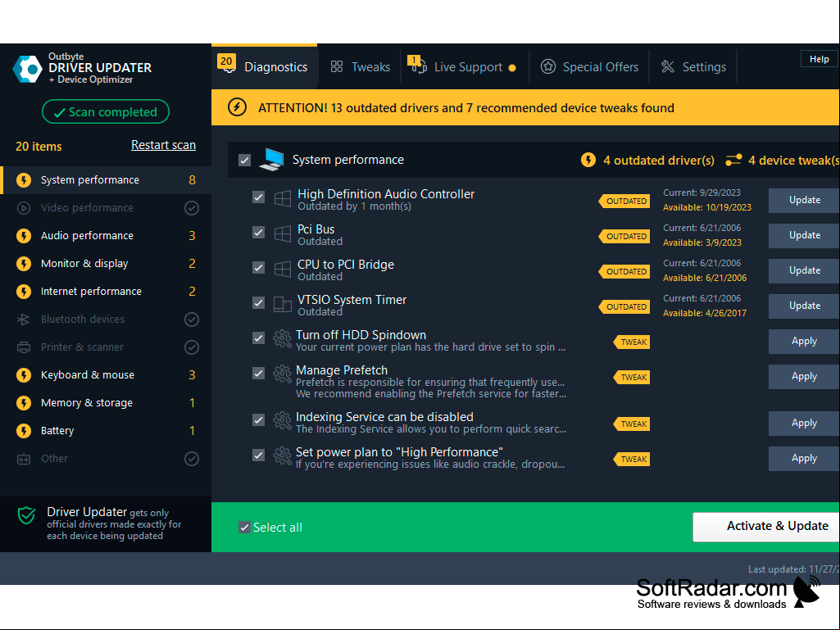Click the Help button
The width and height of the screenshot is (840, 630).
[820, 59]
